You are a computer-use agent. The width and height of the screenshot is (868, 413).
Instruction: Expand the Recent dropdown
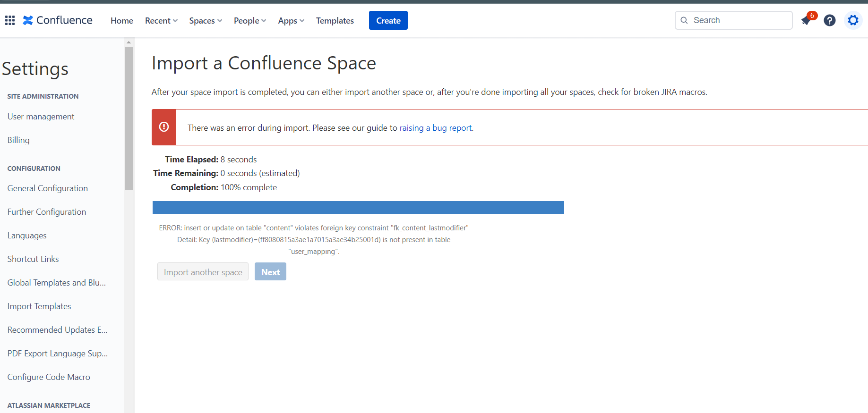click(162, 21)
